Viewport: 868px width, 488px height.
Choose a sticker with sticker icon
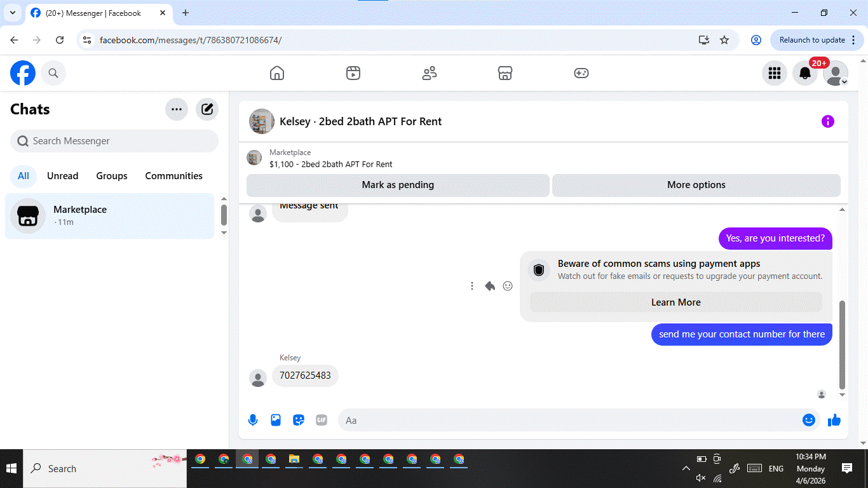[x=299, y=420]
